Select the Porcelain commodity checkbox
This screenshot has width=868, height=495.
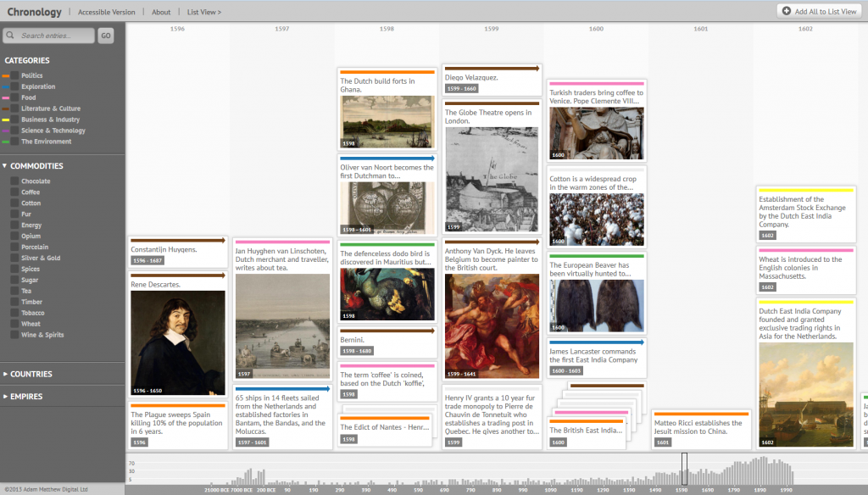pyautogui.click(x=15, y=247)
